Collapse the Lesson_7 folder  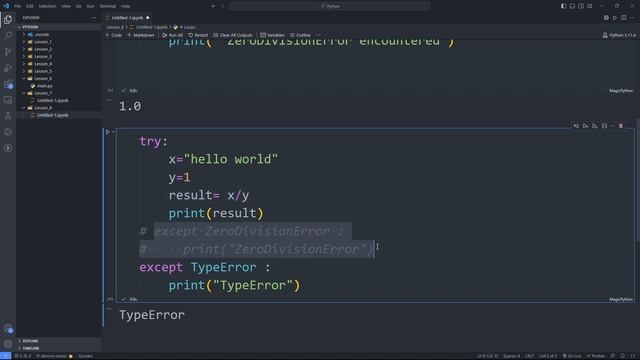[x=42, y=93]
